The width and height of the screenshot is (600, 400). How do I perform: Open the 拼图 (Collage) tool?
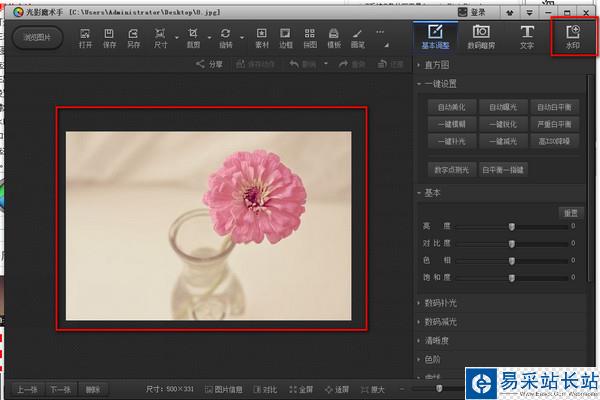[310, 38]
